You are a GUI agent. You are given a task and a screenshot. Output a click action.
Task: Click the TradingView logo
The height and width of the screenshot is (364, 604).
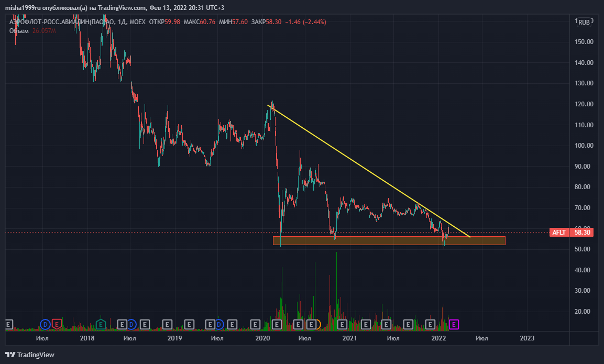point(30,355)
